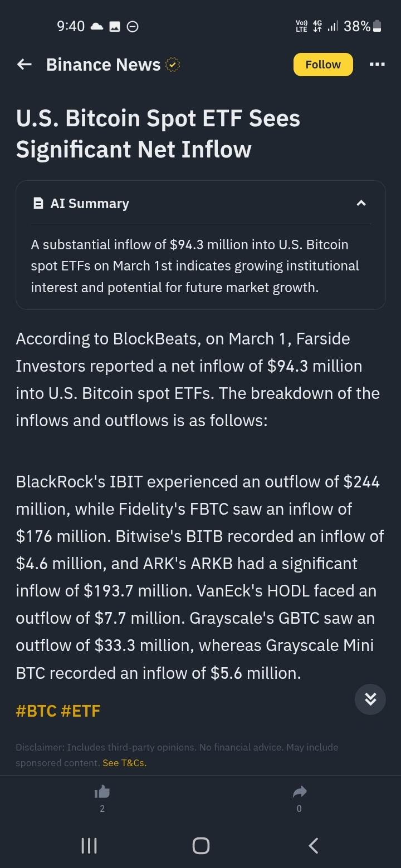The height and width of the screenshot is (868, 401).
Task: Open Android recent apps navigation button
Action: pyautogui.click(x=89, y=846)
